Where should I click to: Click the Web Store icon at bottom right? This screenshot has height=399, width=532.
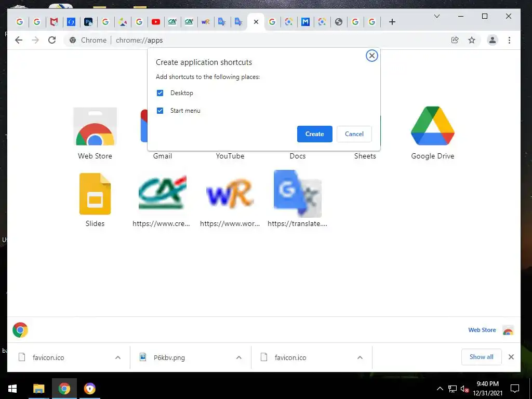coord(508,330)
